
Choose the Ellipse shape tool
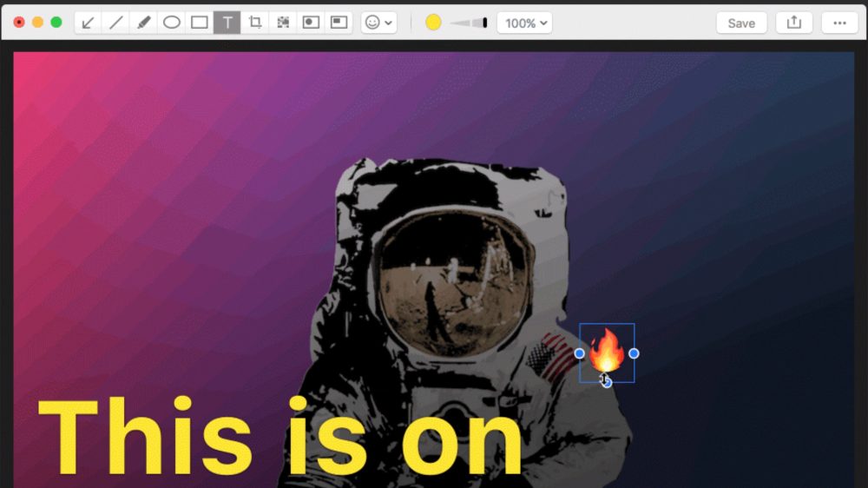pos(172,23)
